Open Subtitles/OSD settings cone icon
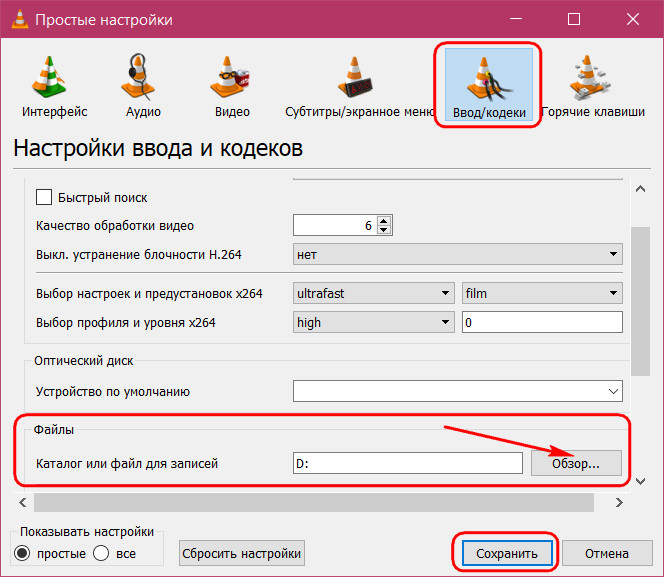Viewport: 664px width, 577px height. point(355,77)
